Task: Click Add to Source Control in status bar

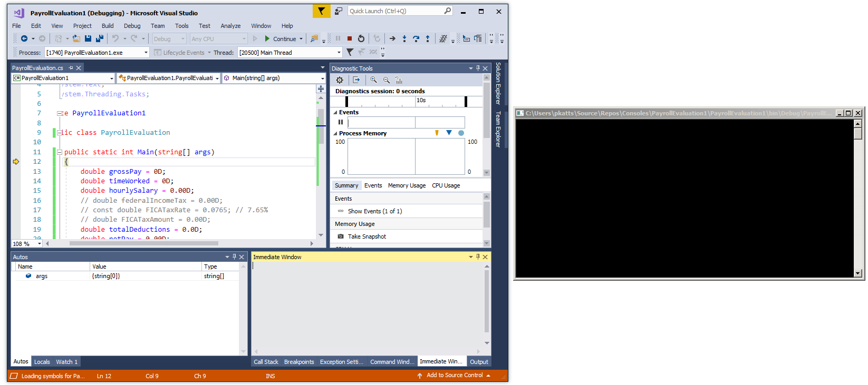Action: 455,375
